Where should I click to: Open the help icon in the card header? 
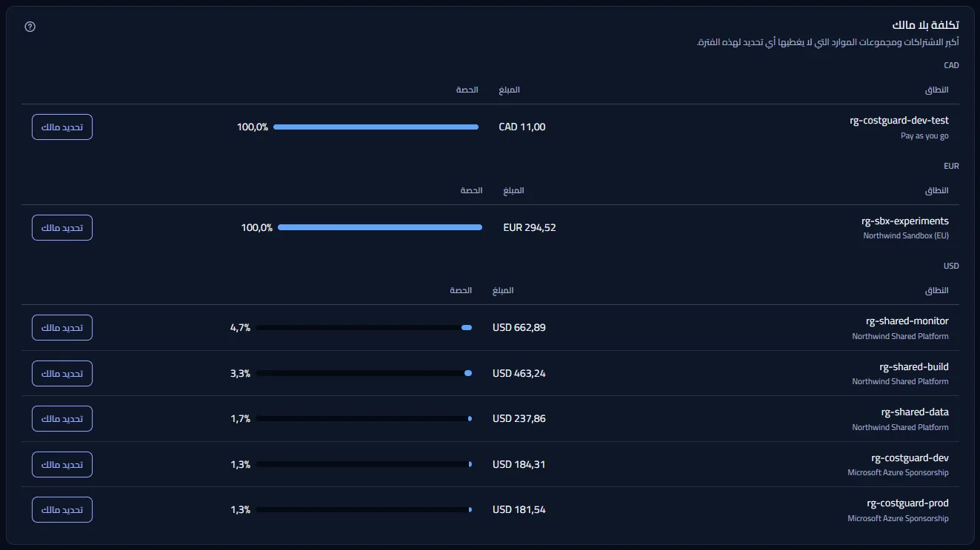click(x=30, y=27)
